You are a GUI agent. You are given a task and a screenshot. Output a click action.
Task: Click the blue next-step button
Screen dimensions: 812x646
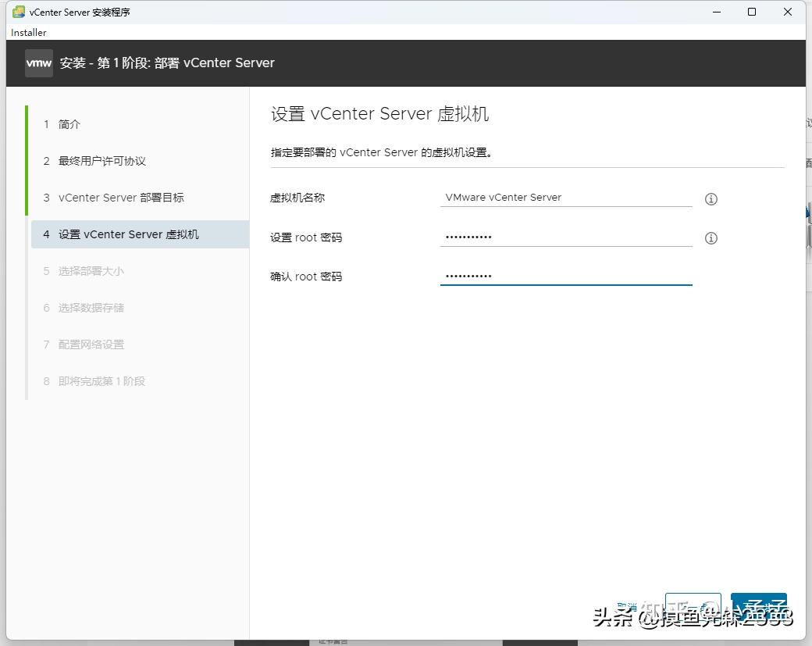(x=759, y=607)
